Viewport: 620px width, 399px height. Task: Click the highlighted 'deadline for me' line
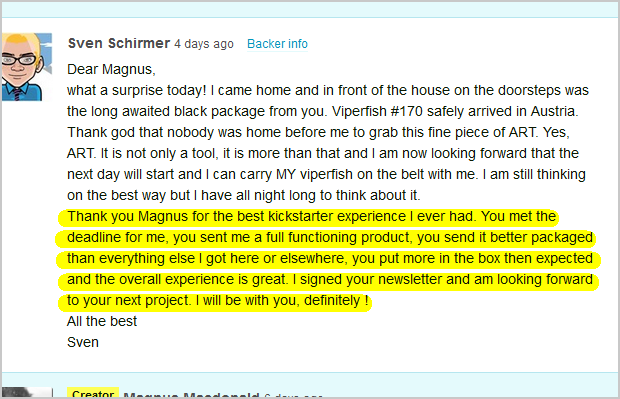330,237
